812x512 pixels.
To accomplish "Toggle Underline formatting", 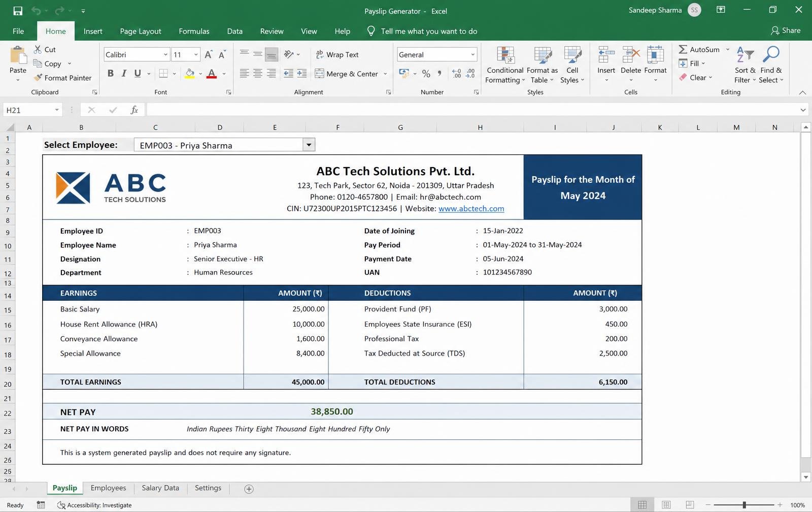I will 138,74.
